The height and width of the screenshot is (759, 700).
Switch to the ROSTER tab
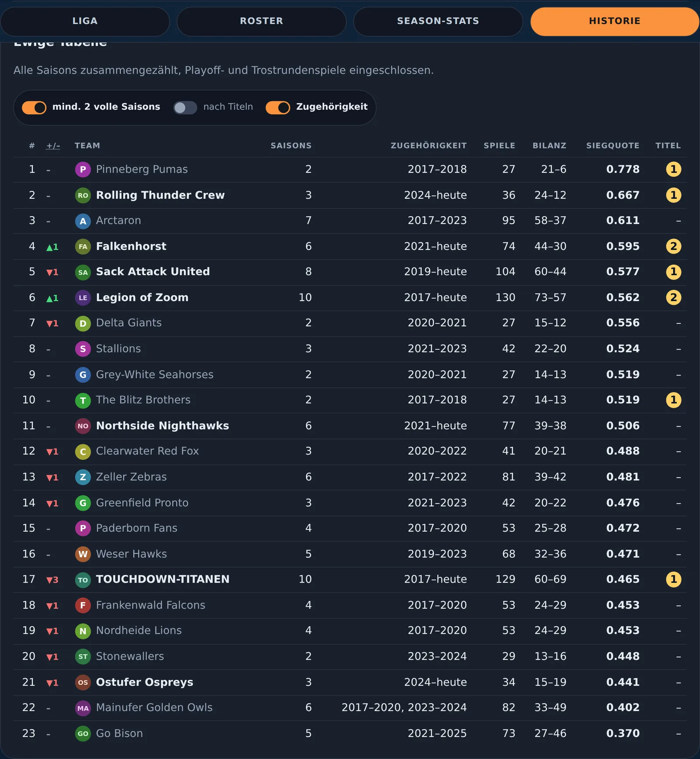[262, 21]
